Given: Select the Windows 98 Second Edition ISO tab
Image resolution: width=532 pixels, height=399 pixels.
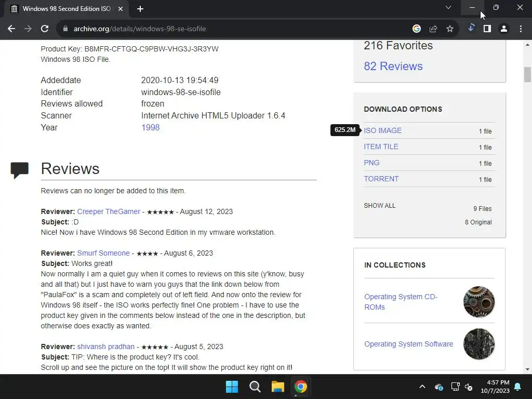Looking at the screenshot, I should click(x=66, y=9).
